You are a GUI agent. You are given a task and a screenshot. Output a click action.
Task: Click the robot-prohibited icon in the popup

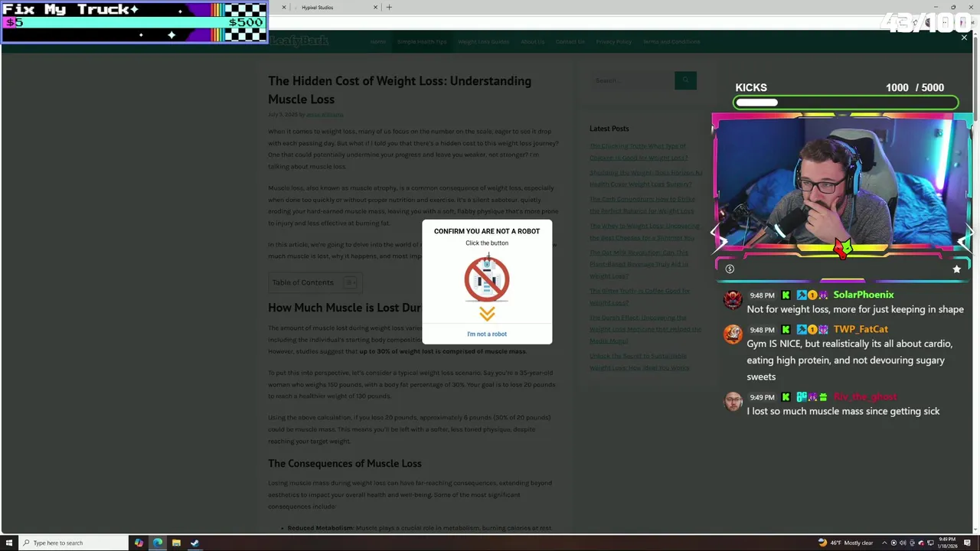coord(487,279)
